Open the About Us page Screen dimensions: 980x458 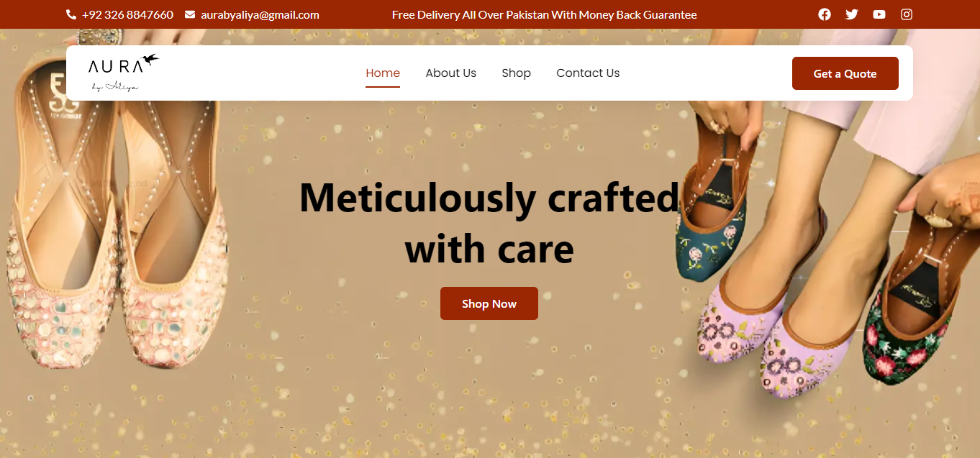[450, 73]
